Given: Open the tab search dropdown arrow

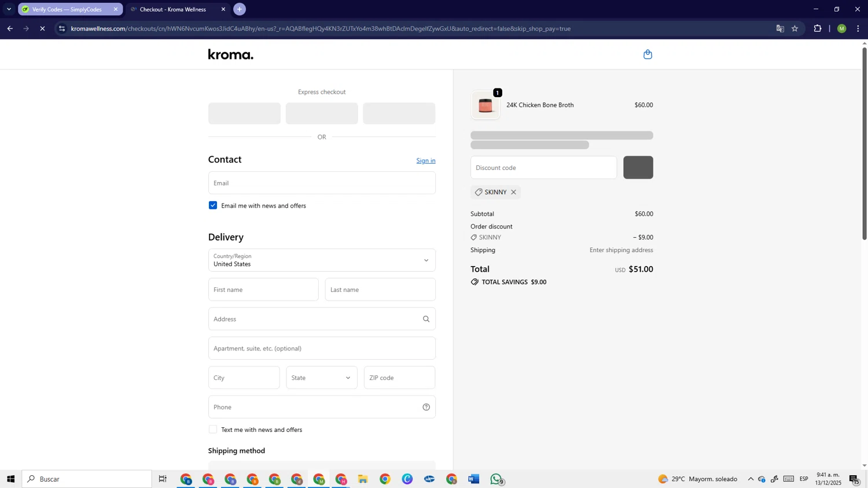Looking at the screenshot, I should click(9, 9).
